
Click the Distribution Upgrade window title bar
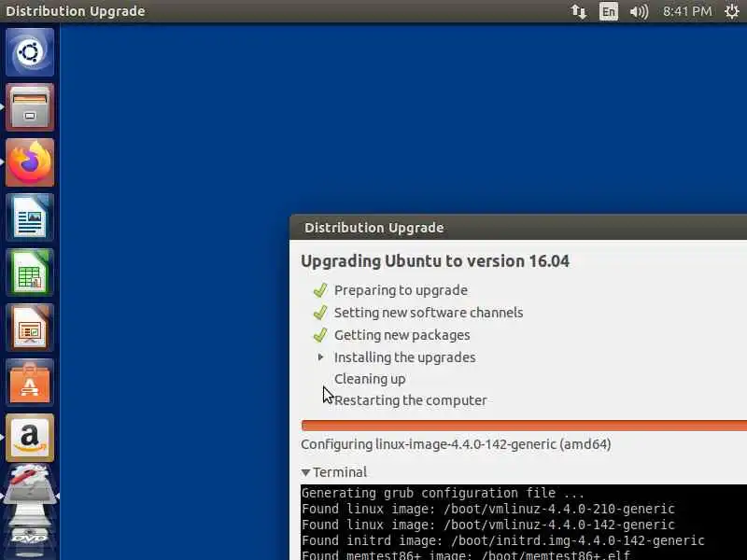(518, 228)
